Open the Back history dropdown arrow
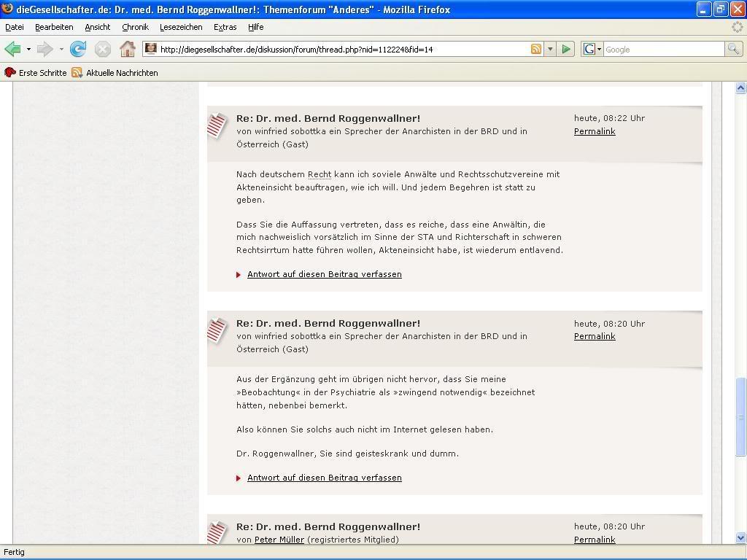Screen dimensions: 747x560 [28, 49]
